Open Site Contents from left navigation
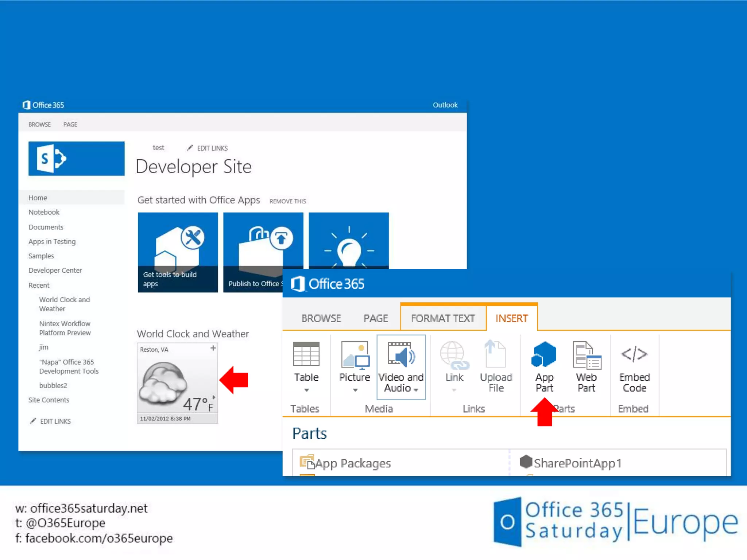The height and width of the screenshot is (560, 747). click(x=49, y=400)
